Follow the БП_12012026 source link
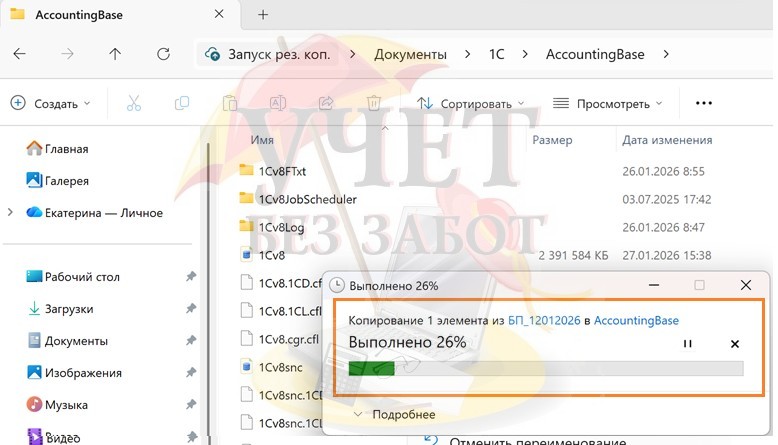778x445 pixels. pyautogui.click(x=544, y=320)
